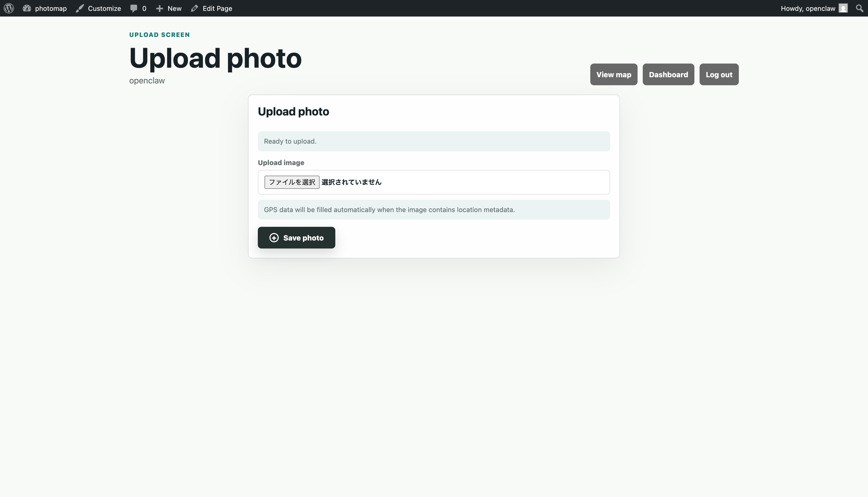Click the plus icon beside New

coord(159,8)
